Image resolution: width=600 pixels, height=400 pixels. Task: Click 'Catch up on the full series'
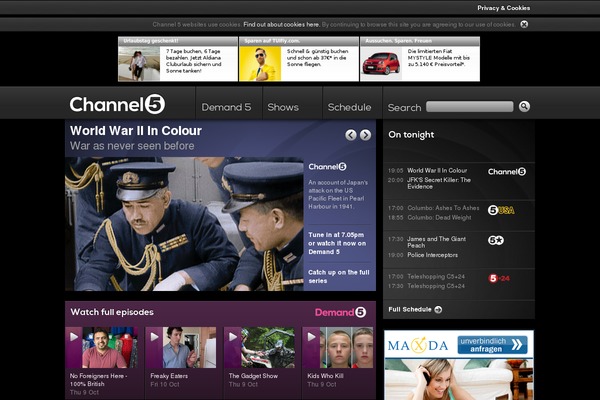tap(339, 276)
